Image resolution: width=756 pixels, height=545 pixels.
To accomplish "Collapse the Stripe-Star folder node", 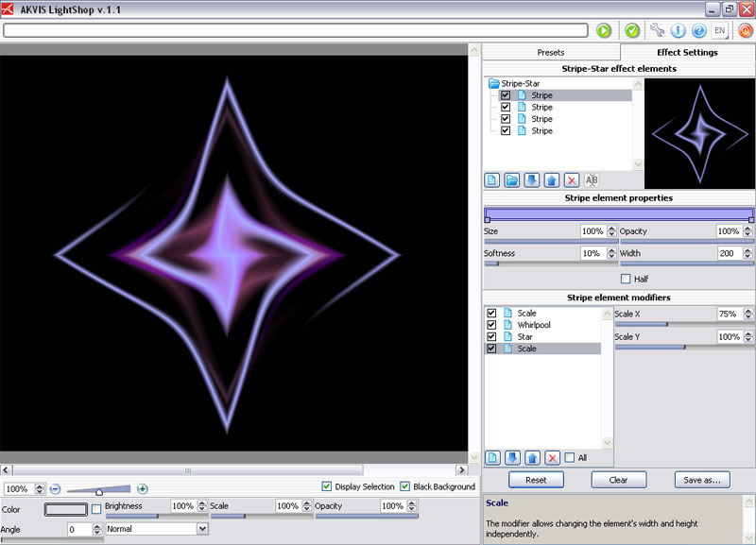I will point(494,84).
